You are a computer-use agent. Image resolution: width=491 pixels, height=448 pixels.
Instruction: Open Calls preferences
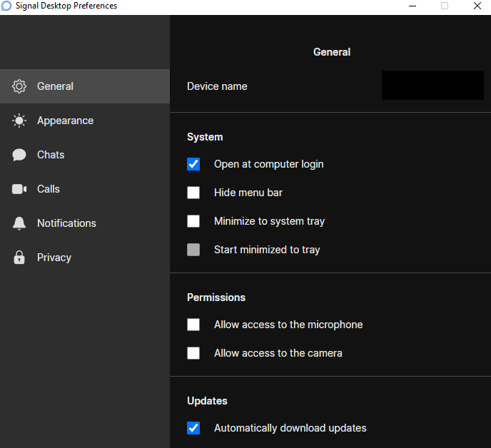pyautogui.click(x=85, y=189)
